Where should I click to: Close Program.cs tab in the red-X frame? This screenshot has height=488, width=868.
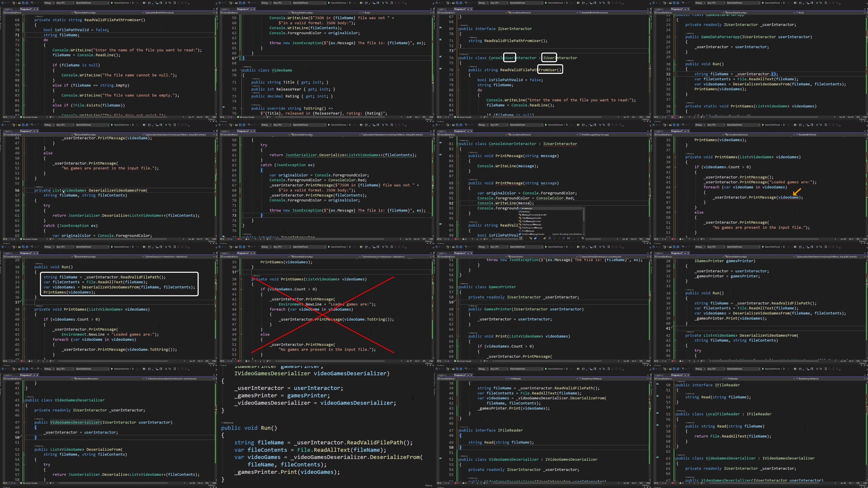[254, 253]
